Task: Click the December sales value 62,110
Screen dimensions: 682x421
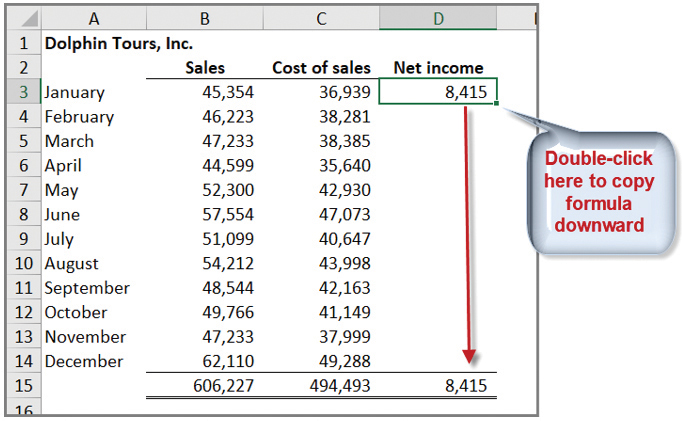Action: 204,361
